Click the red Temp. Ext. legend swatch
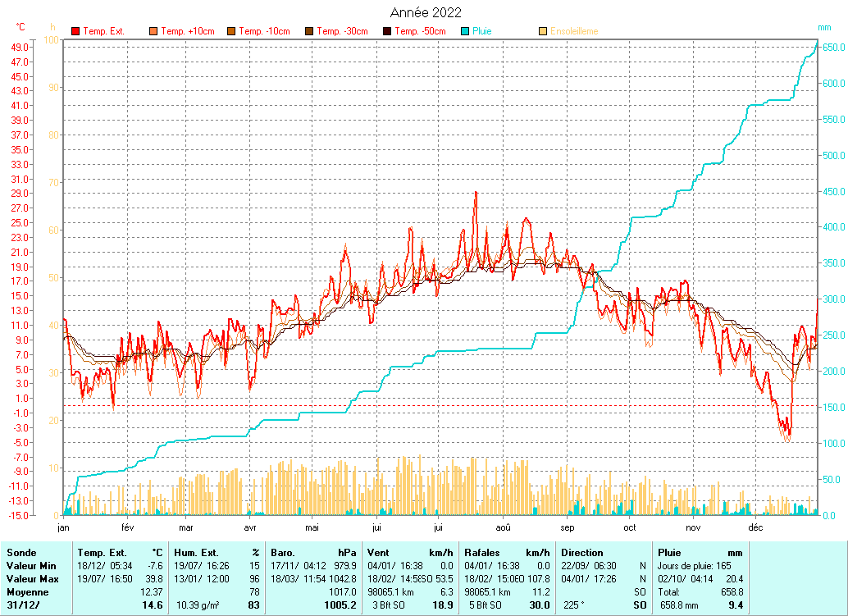The width and height of the screenshot is (848, 616). pyautogui.click(x=75, y=32)
